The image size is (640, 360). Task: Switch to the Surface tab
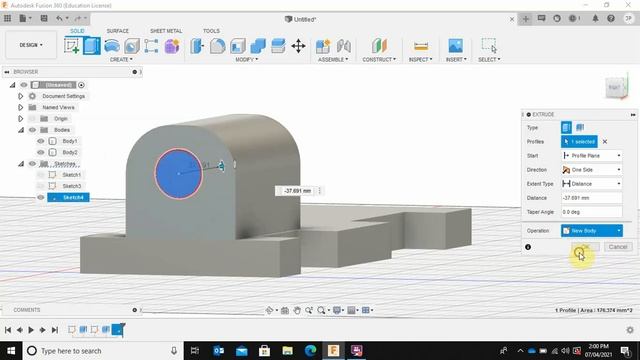pyautogui.click(x=118, y=31)
